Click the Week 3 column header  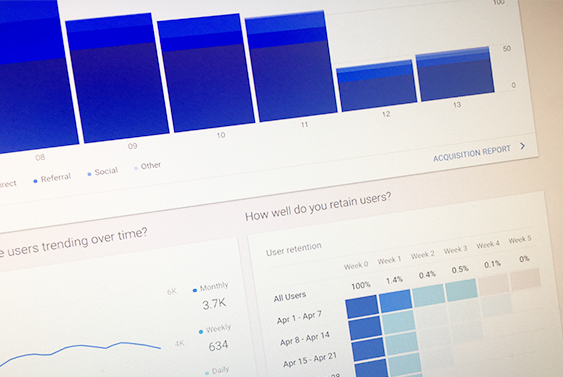[x=456, y=250]
